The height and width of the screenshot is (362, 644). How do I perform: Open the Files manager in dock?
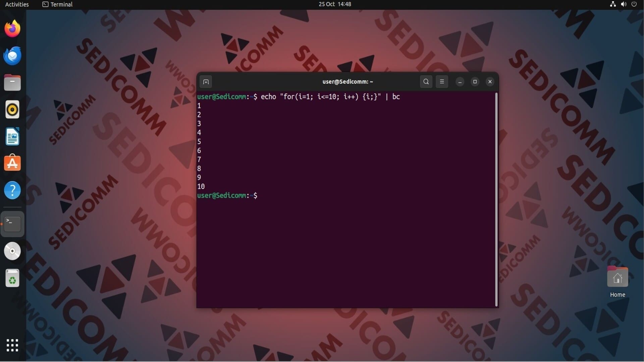(12, 83)
